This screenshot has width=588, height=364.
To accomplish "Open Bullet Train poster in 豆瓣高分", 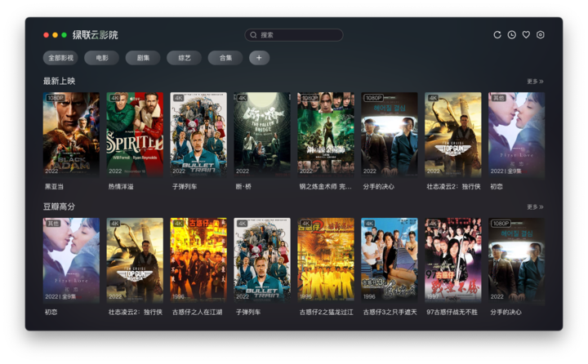I will pos(262,260).
